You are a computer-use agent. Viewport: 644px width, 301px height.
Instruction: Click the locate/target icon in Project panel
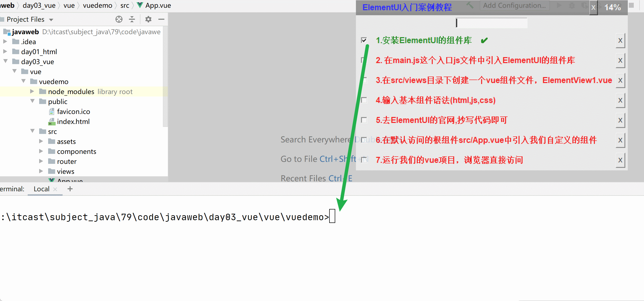(x=119, y=19)
